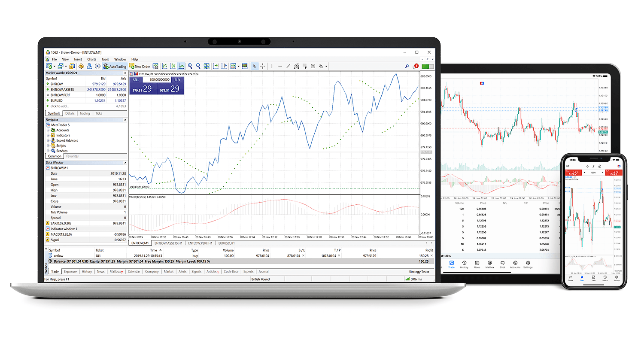Screen dimensions: 644x337
Task: Open Calendar tab in Toolbox
Action: click(134, 272)
